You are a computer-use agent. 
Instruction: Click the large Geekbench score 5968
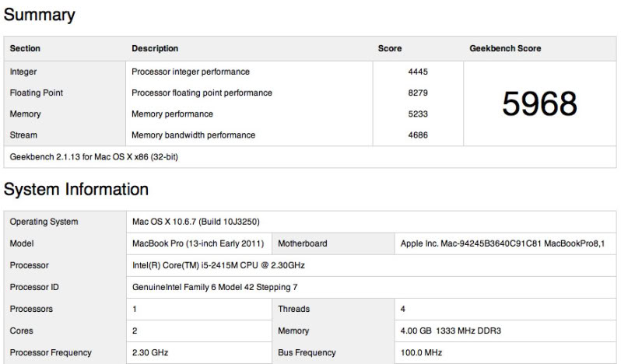539,103
